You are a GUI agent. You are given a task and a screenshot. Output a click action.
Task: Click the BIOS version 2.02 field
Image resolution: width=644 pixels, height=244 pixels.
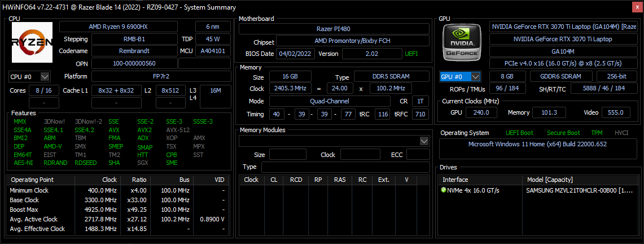pyautogui.click(x=372, y=54)
